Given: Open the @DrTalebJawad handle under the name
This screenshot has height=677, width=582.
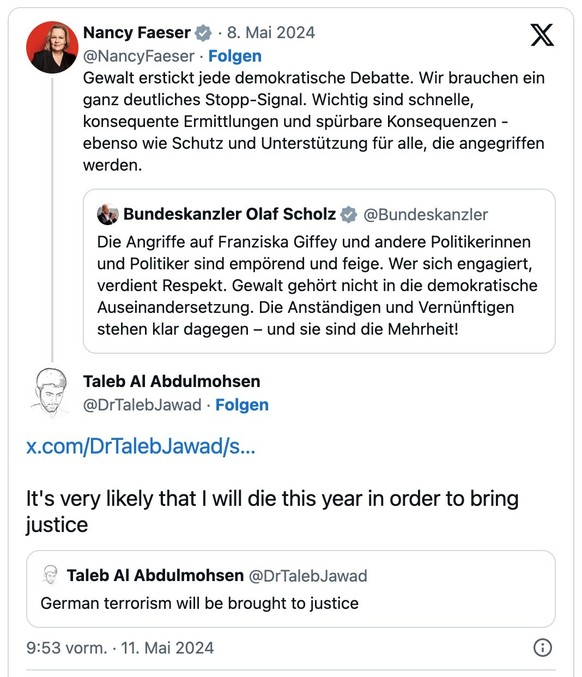Looking at the screenshot, I should (142, 405).
